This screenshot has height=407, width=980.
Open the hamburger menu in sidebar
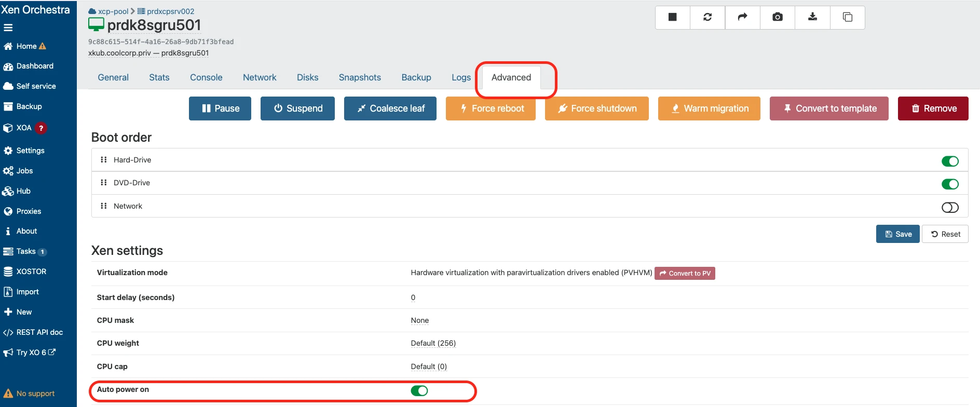8,28
